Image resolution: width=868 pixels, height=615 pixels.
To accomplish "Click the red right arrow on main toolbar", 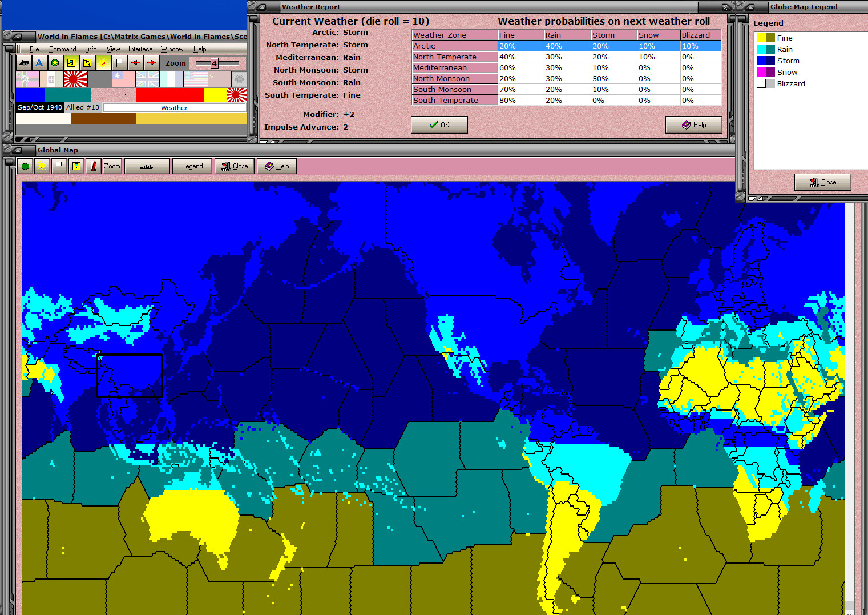I will tap(151, 63).
